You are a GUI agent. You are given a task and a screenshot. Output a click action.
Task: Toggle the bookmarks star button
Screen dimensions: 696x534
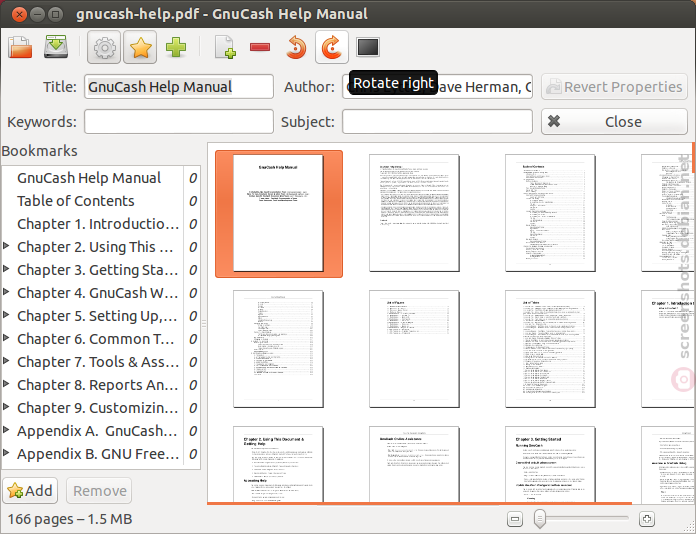[x=140, y=47]
